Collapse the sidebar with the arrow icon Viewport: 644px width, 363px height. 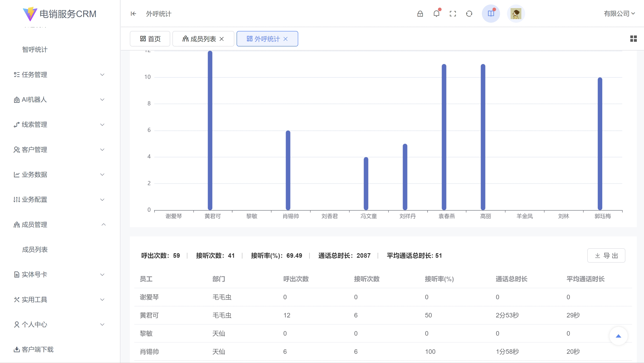pyautogui.click(x=133, y=14)
